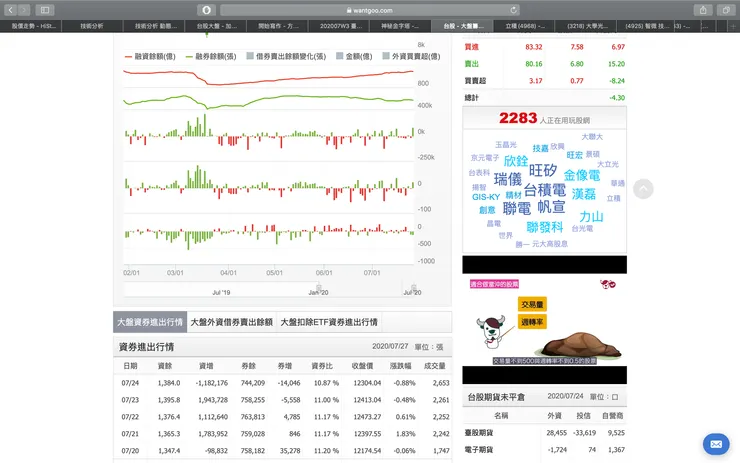Viewport: 740px width, 463px height.
Task: Click GIS-KY in the word cloud
Action: point(486,197)
